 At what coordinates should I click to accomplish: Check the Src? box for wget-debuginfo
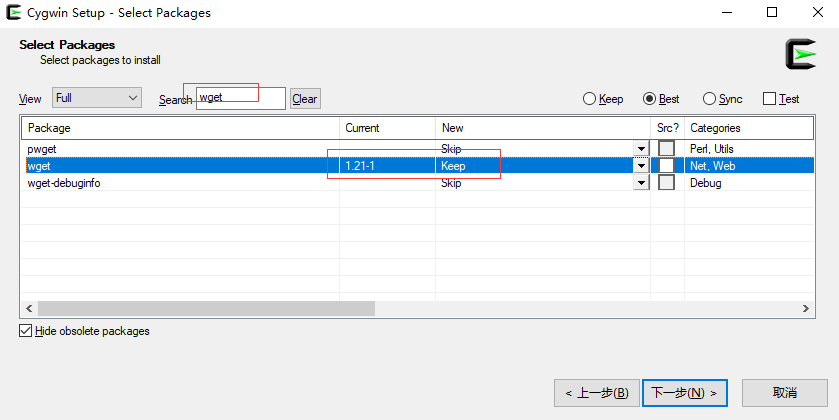click(666, 182)
